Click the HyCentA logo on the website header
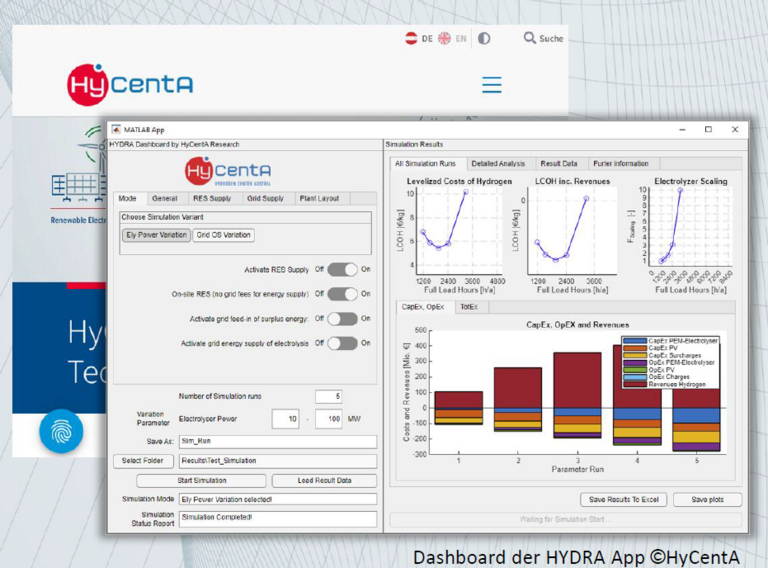This screenshot has width=768, height=568. [130, 85]
